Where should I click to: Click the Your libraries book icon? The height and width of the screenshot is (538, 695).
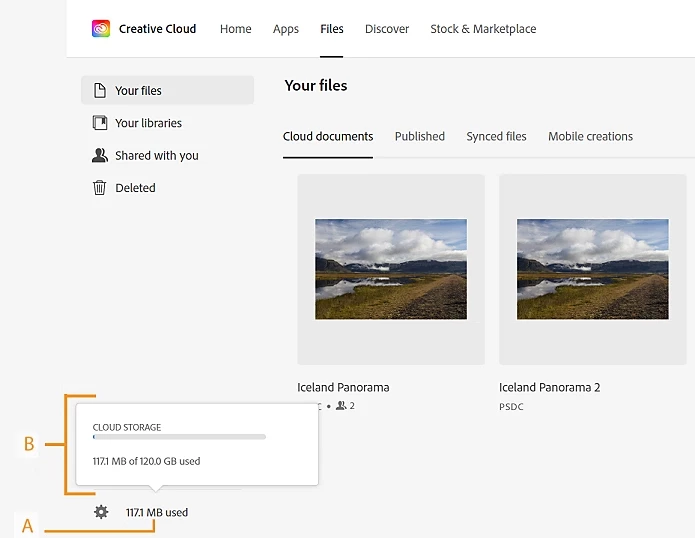click(100, 123)
